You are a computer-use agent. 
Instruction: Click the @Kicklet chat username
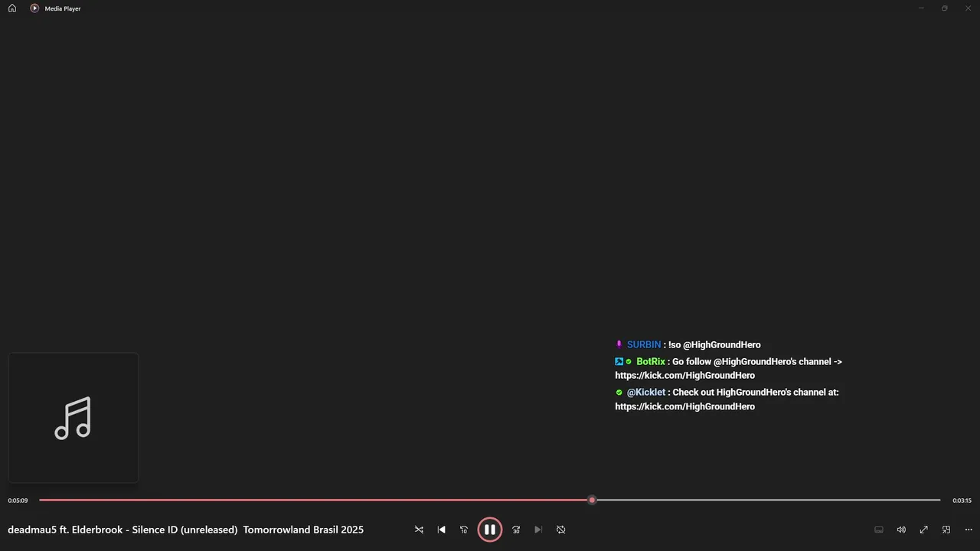[646, 393]
